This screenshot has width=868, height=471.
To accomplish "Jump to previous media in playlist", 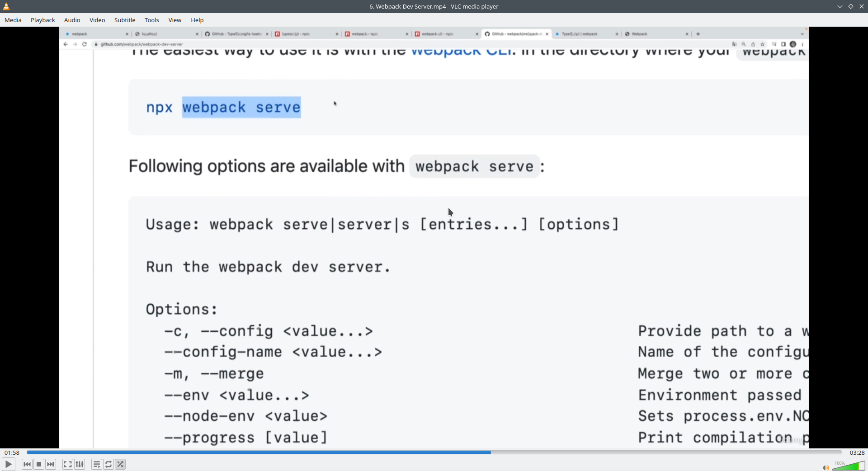I will click(27, 464).
